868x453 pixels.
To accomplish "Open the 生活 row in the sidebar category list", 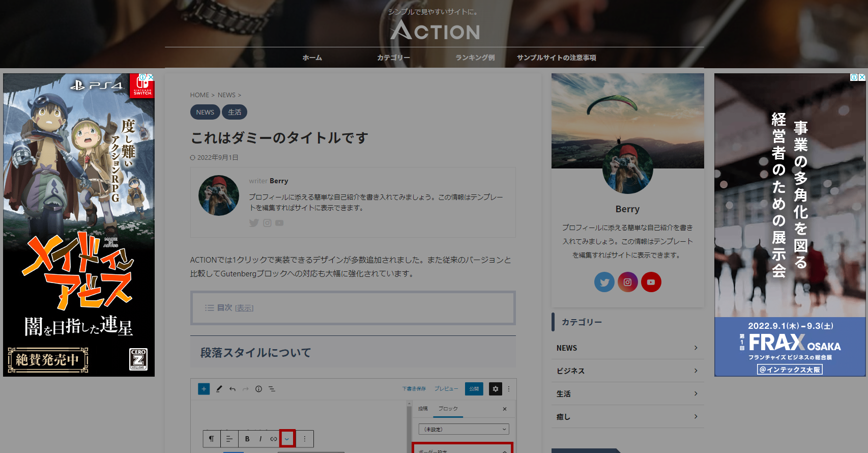I will [628, 394].
